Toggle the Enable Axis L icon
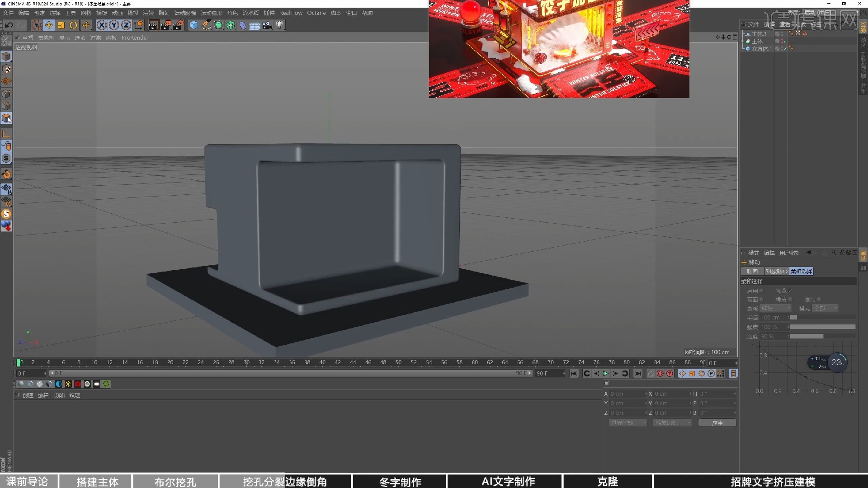This screenshot has width=868, height=488. 6,134
